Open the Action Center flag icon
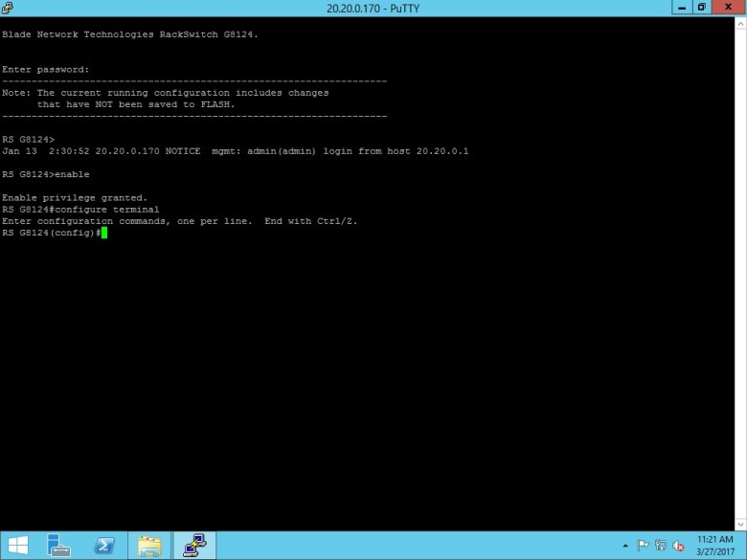The width and height of the screenshot is (747, 560). (x=644, y=546)
